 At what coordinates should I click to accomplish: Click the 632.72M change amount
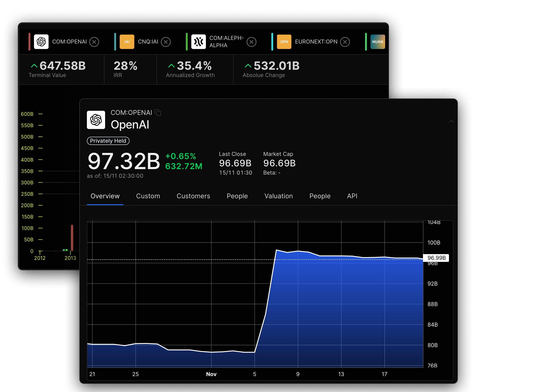[184, 166]
